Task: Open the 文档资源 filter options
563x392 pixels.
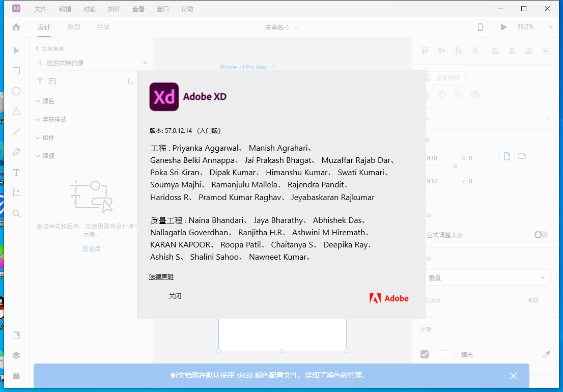Action: click(x=39, y=80)
